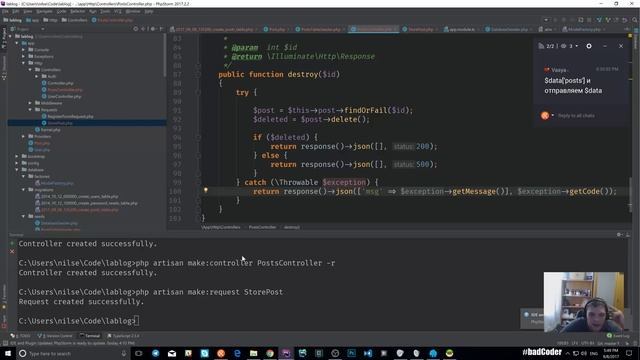The height and width of the screenshot is (360, 640).
Task: Click the terminal command prompt line
Action: click(79, 321)
